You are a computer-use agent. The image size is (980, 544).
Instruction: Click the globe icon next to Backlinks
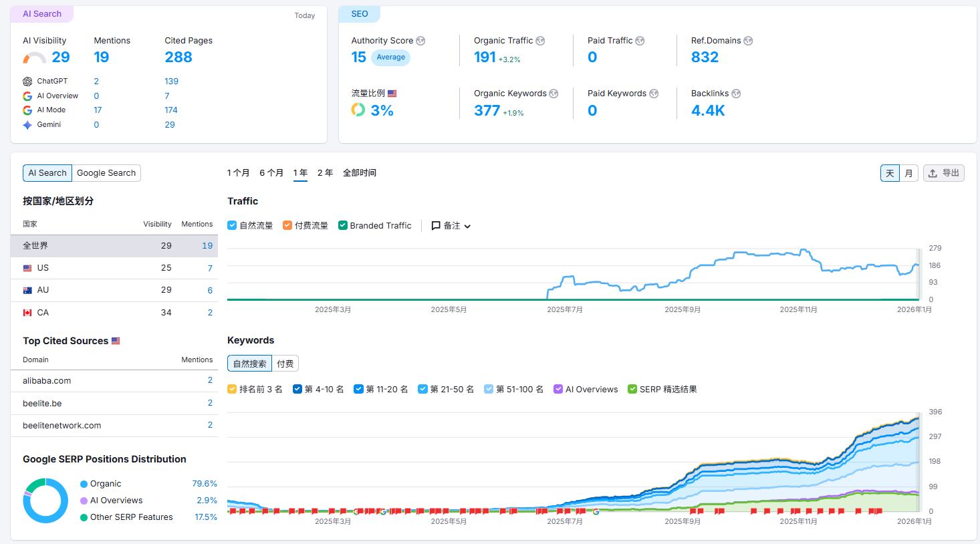click(x=736, y=94)
